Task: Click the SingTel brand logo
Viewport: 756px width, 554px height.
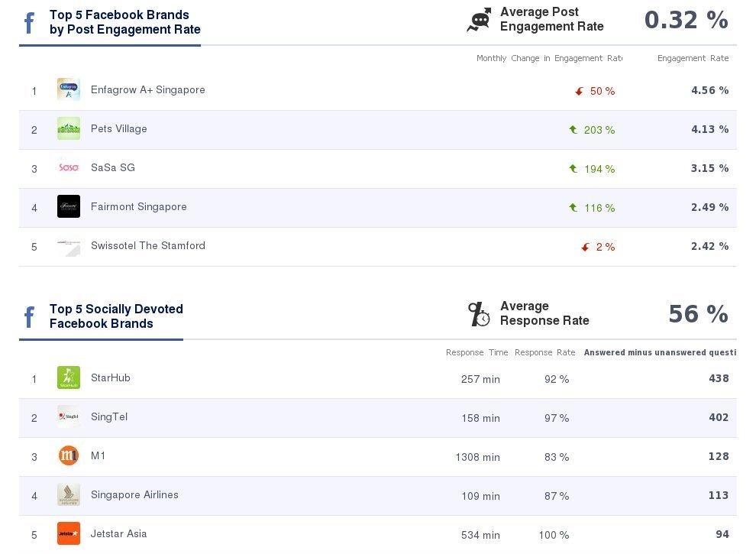Action: click(69, 417)
